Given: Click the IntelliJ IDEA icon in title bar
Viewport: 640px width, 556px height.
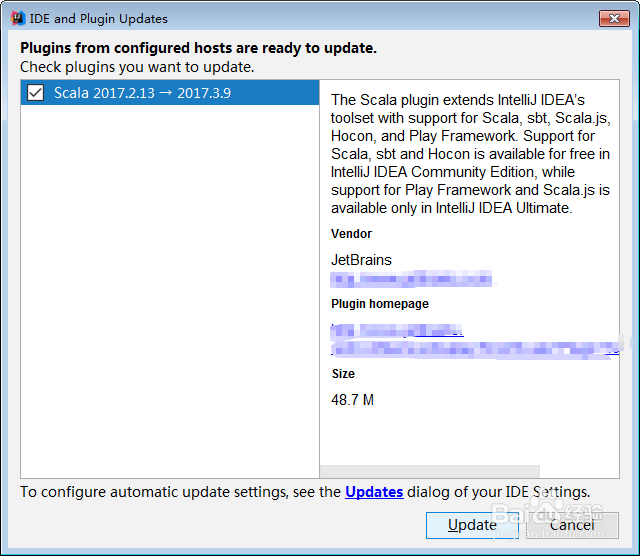Looking at the screenshot, I should click(16, 18).
